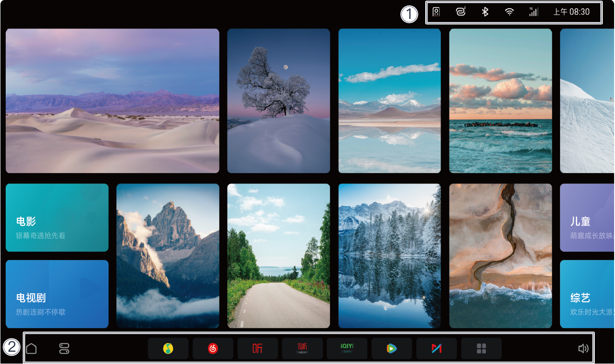Select the snowy tree with moon poster
Screen dimensions: 615x364
279,101
